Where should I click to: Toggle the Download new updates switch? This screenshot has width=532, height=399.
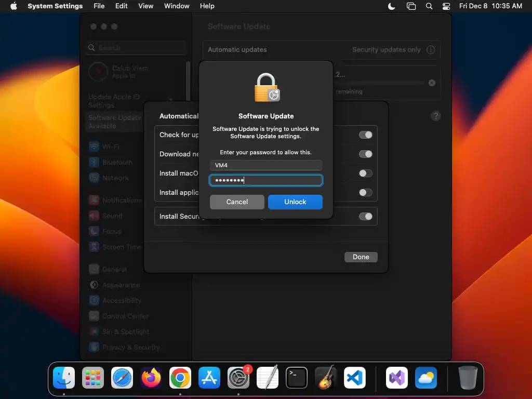point(365,154)
